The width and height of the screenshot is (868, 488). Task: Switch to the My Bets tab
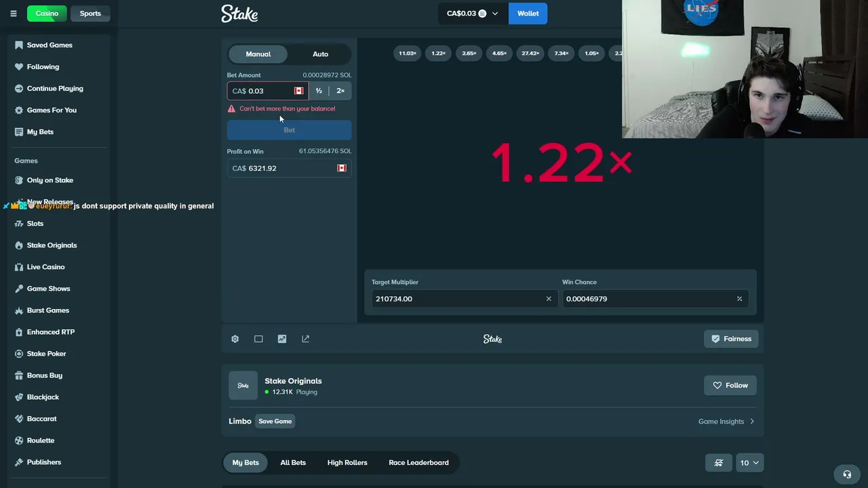coord(245,463)
